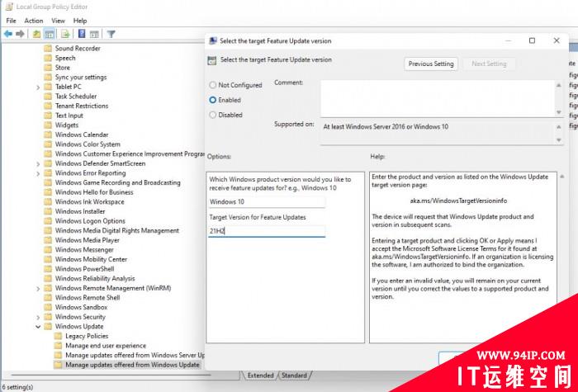Select Manage end user experience folder
578x392 pixels.
pos(106,345)
